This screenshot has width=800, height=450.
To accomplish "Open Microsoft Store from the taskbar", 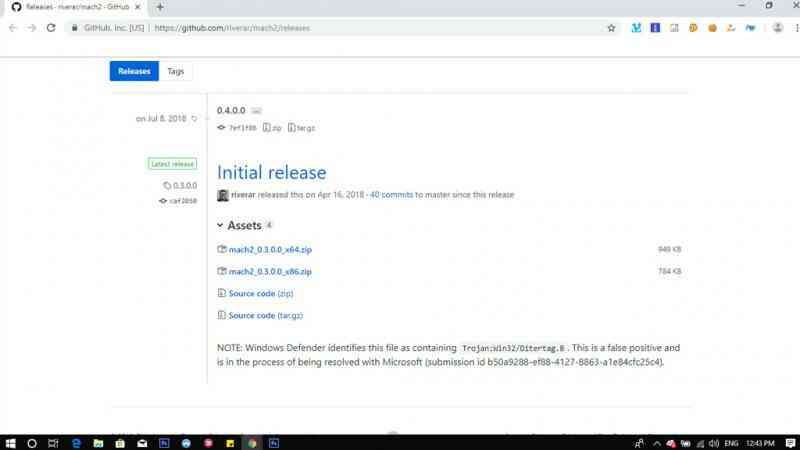I will click(120, 443).
